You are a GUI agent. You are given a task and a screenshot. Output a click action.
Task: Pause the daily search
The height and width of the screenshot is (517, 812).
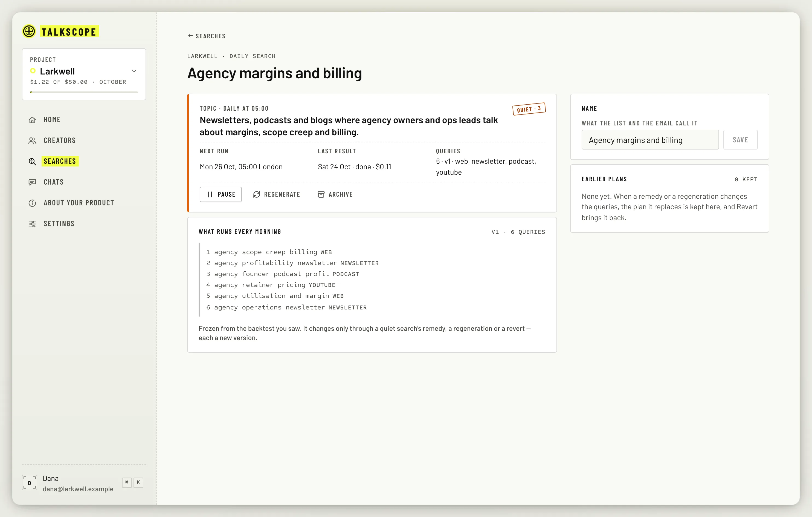point(221,194)
